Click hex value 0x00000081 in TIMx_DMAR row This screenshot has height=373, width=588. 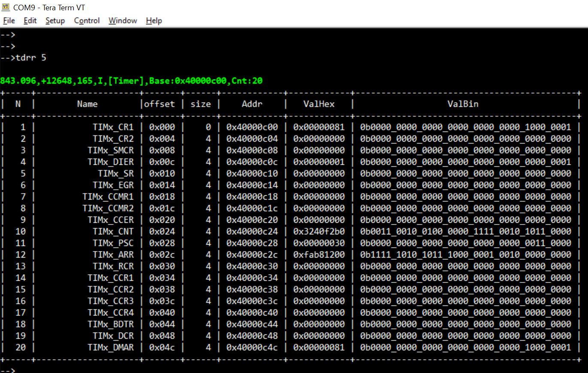click(x=319, y=347)
